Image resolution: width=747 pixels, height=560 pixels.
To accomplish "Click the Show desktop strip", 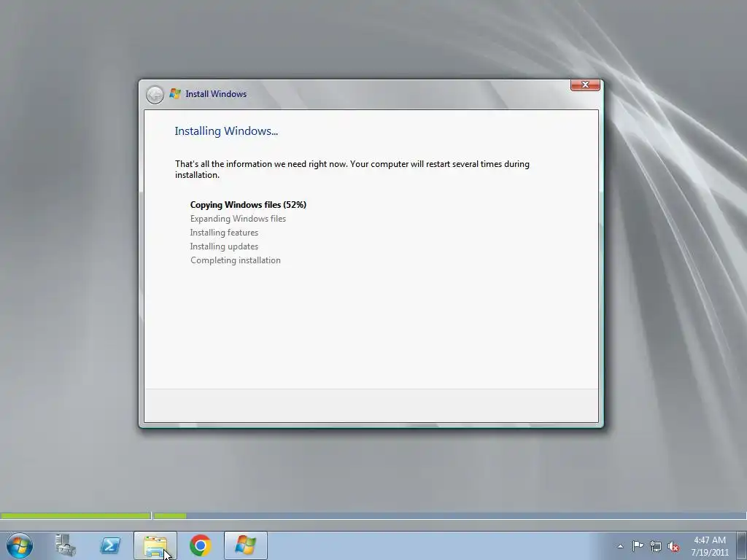I will [742, 545].
